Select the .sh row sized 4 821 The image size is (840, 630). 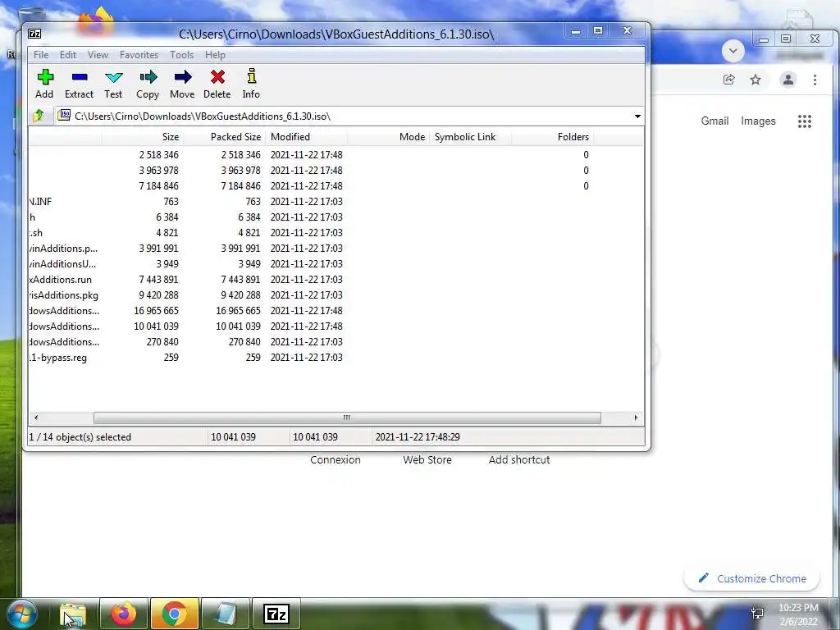point(336,232)
